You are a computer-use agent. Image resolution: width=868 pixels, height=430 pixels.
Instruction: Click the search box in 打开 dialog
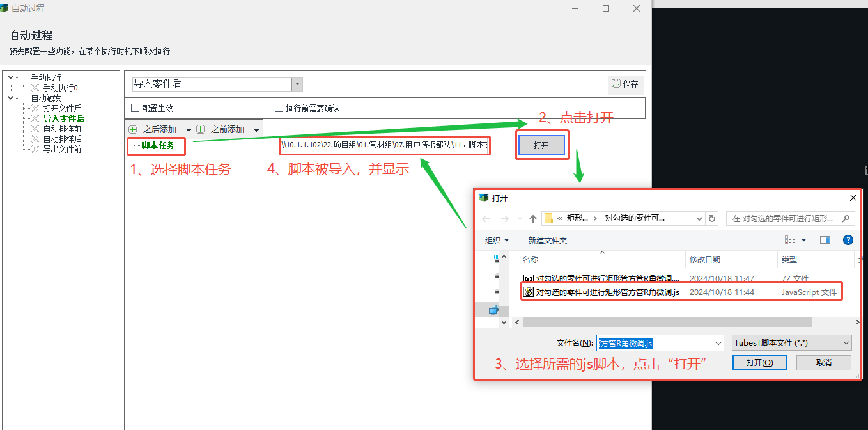pyautogui.click(x=791, y=218)
